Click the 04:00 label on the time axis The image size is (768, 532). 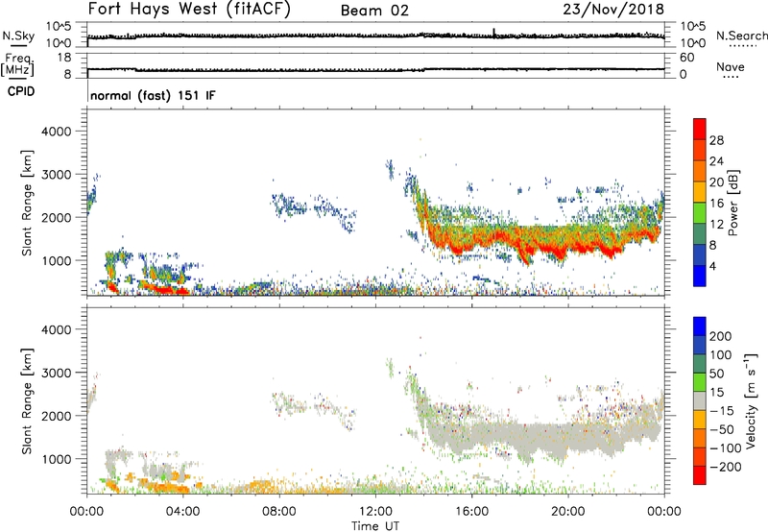pos(183,512)
